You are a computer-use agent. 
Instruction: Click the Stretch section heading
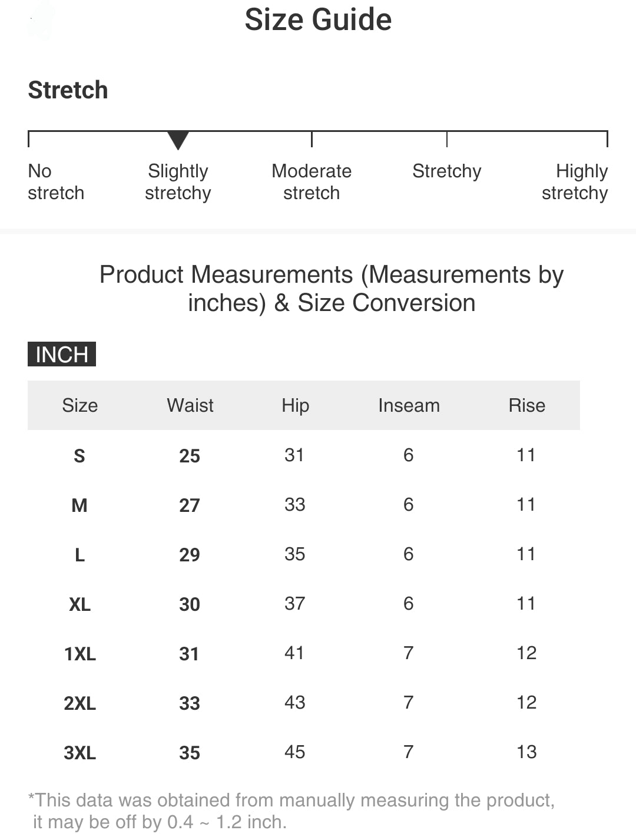(68, 90)
